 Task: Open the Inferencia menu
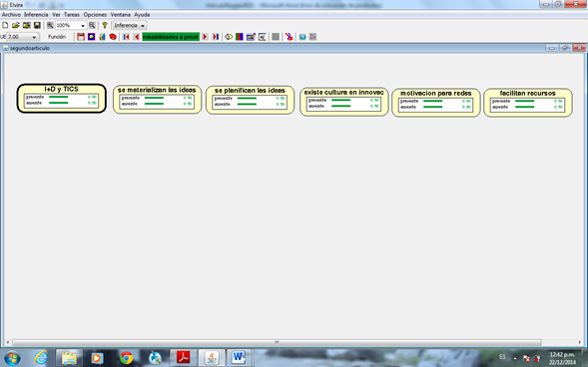pyautogui.click(x=36, y=15)
